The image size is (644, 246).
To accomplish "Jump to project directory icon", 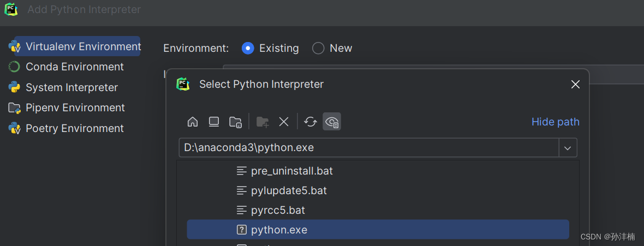I will pos(236,122).
